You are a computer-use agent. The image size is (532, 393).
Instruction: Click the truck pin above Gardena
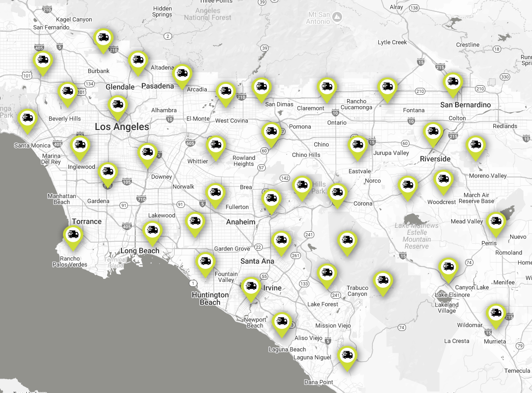[x=108, y=172]
